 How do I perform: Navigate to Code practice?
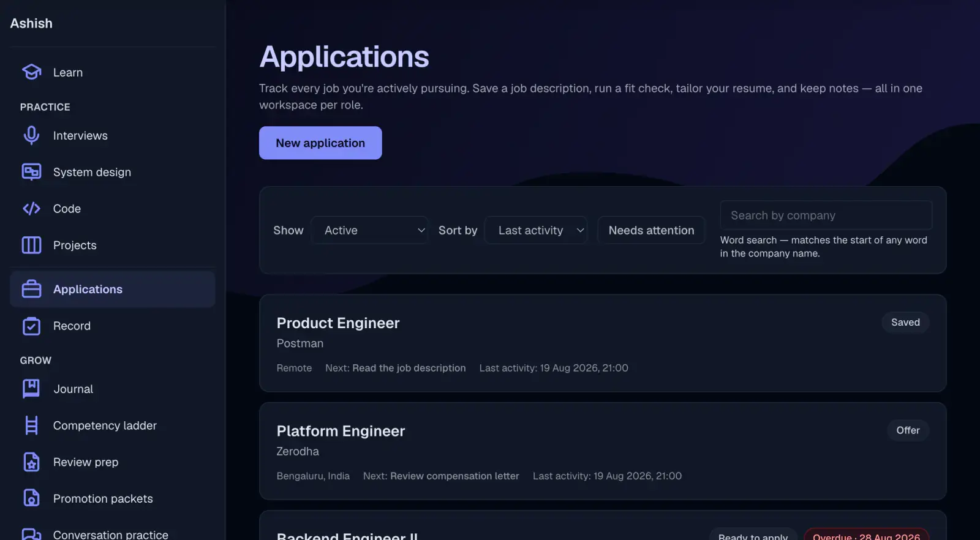click(x=113, y=209)
